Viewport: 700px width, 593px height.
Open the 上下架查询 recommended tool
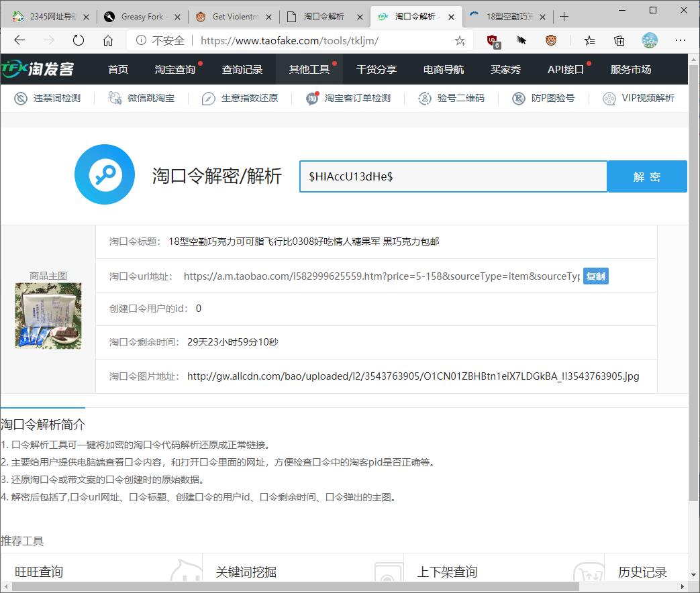click(x=447, y=572)
